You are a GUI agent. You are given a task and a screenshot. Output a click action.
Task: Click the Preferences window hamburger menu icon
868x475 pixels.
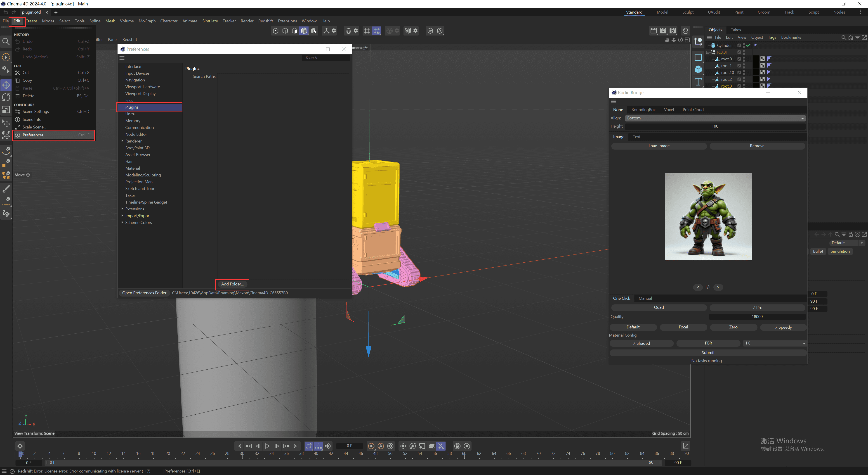pos(122,58)
